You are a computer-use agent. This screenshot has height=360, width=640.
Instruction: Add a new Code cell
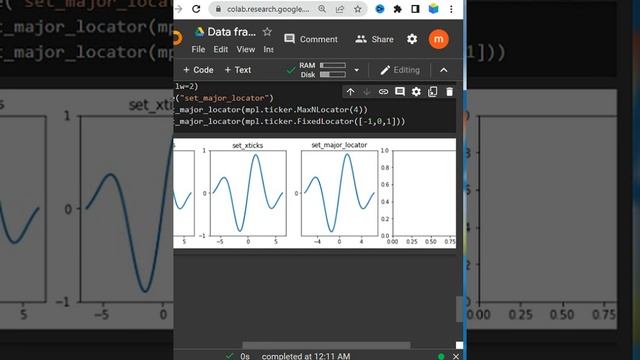click(198, 70)
